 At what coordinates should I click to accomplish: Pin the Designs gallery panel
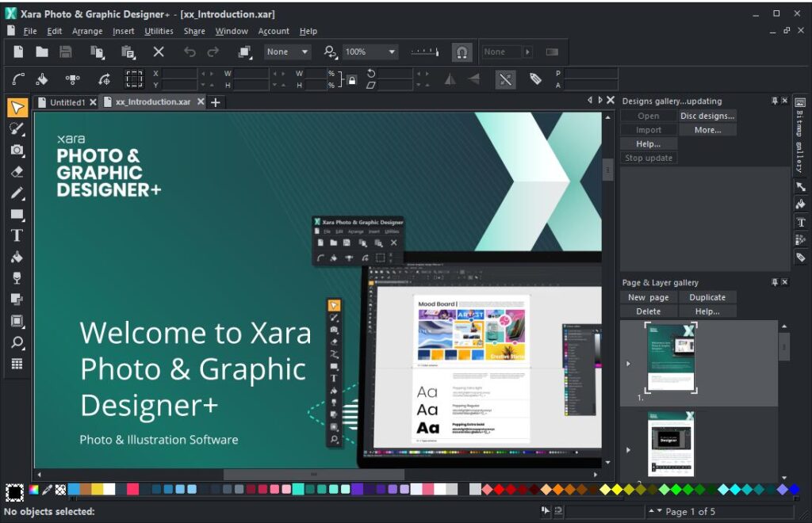point(776,101)
